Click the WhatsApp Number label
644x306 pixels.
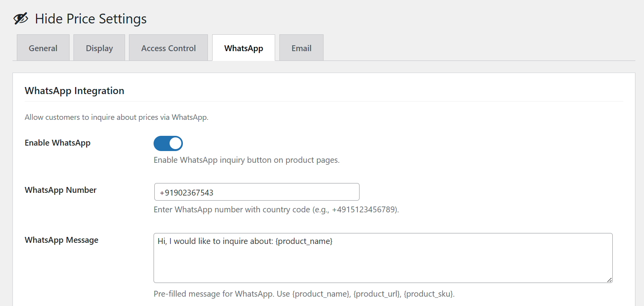coord(61,190)
